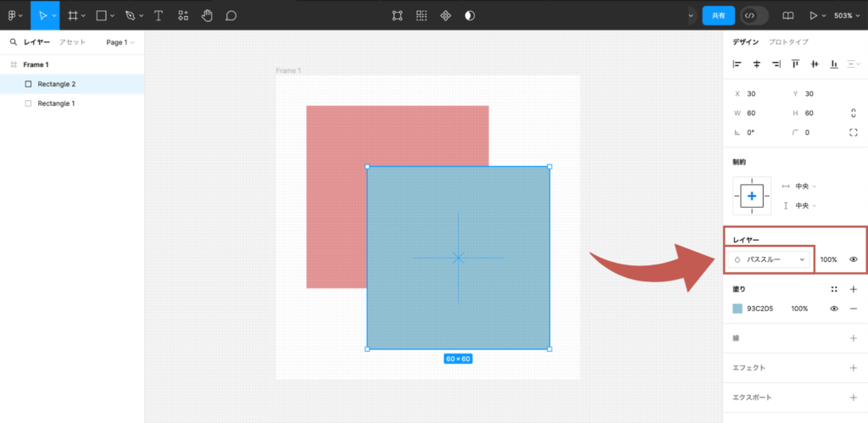Toggle layer visibility eye next to 100%
868x423 pixels.
[x=853, y=259]
